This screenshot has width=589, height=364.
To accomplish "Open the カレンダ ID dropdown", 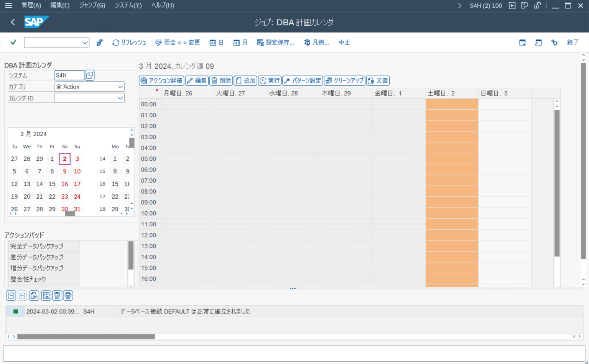I will [120, 98].
